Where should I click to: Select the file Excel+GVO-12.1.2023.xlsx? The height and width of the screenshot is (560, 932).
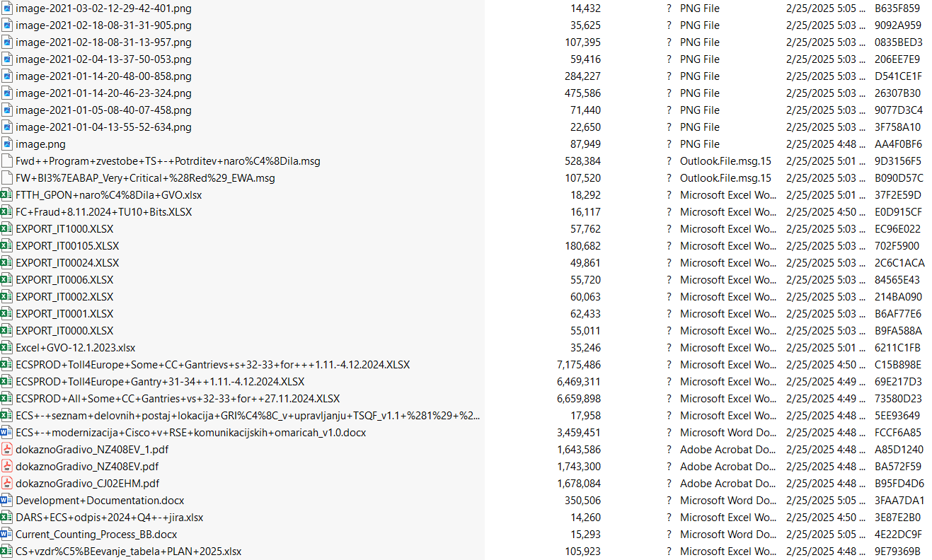coord(75,348)
